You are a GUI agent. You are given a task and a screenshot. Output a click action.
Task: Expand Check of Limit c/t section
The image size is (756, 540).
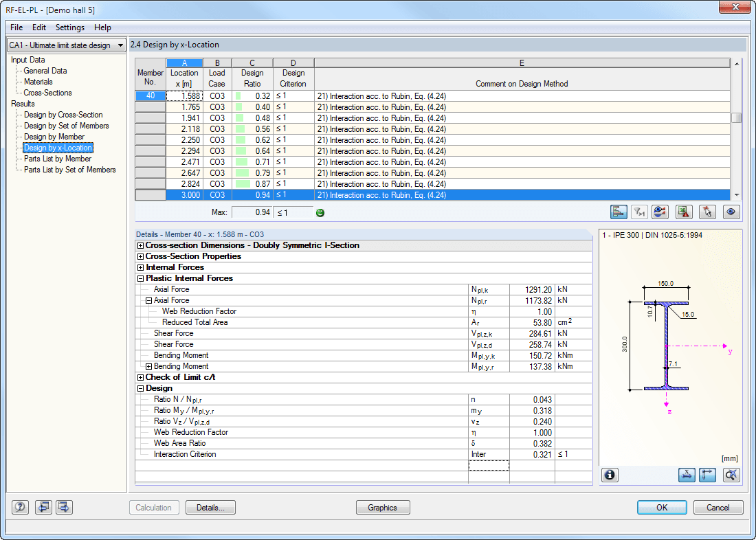pyautogui.click(x=140, y=377)
